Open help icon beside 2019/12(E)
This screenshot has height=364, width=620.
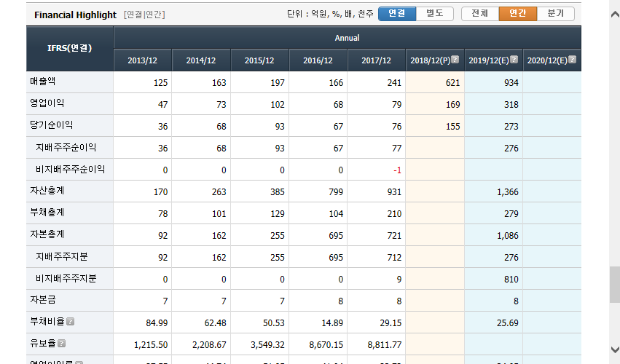pos(514,60)
